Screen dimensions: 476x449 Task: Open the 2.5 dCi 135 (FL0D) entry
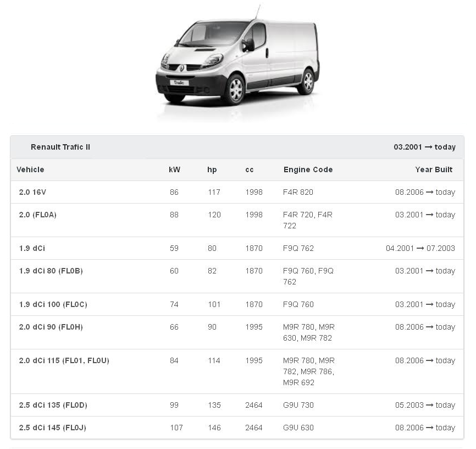(x=53, y=405)
